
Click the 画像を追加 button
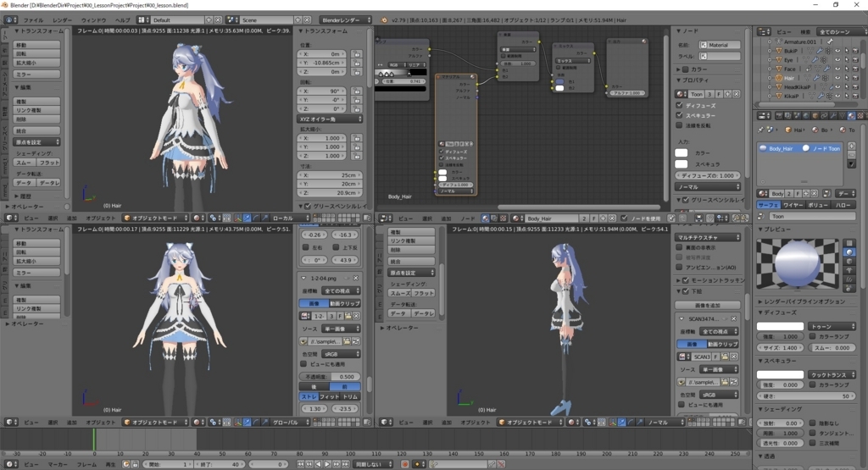pos(708,305)
